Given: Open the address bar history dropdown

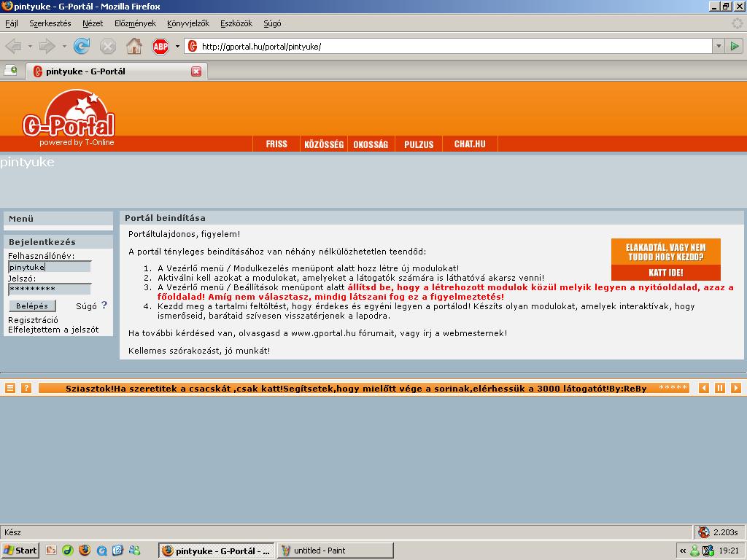Looking at the screenshot, I should pyautogui.click(x=717, y=47).
